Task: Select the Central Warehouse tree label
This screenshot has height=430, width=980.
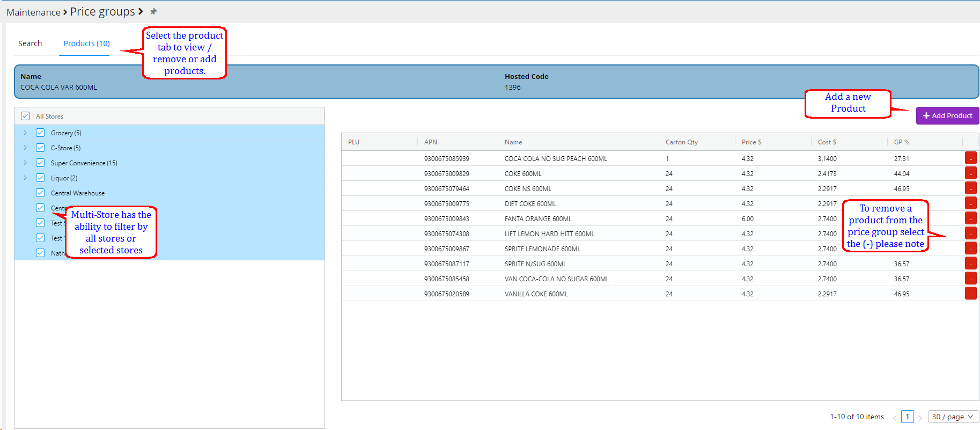Action: 78,193
